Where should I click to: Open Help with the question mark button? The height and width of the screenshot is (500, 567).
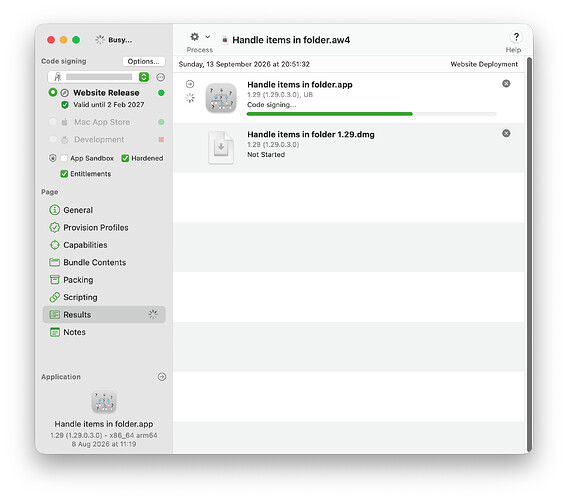pyautogui.click(x=516, y=37)
